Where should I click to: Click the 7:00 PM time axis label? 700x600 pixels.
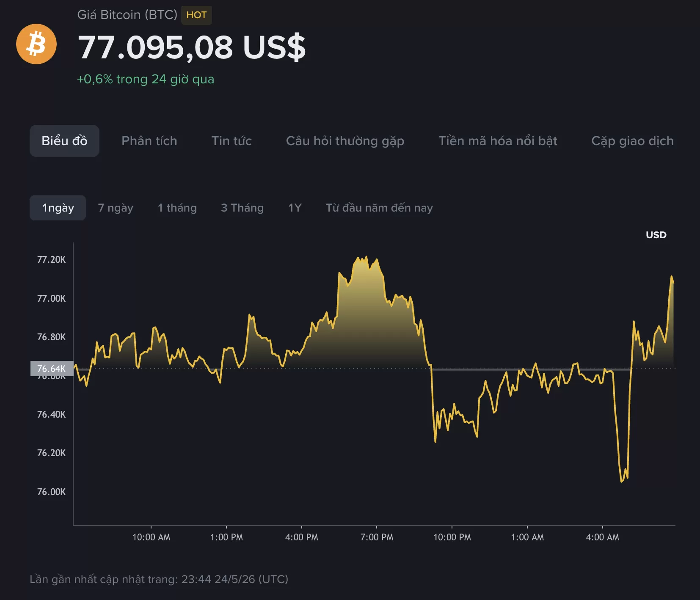(377, 537)
